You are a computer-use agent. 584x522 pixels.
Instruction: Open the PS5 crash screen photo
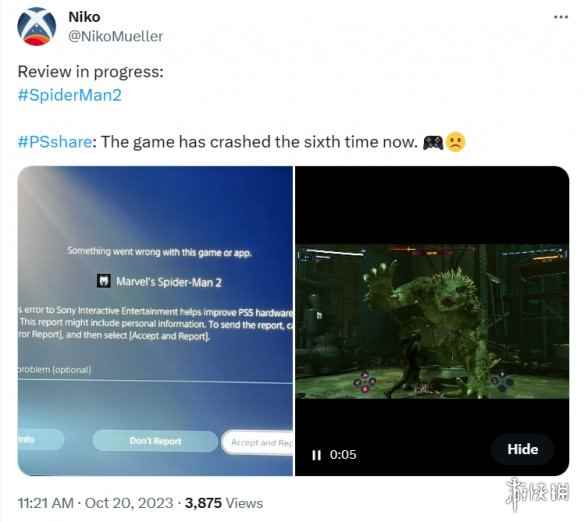pos(155,321)
